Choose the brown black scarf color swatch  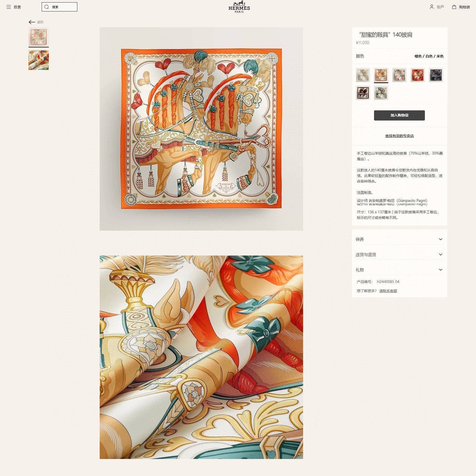(363, 93)
